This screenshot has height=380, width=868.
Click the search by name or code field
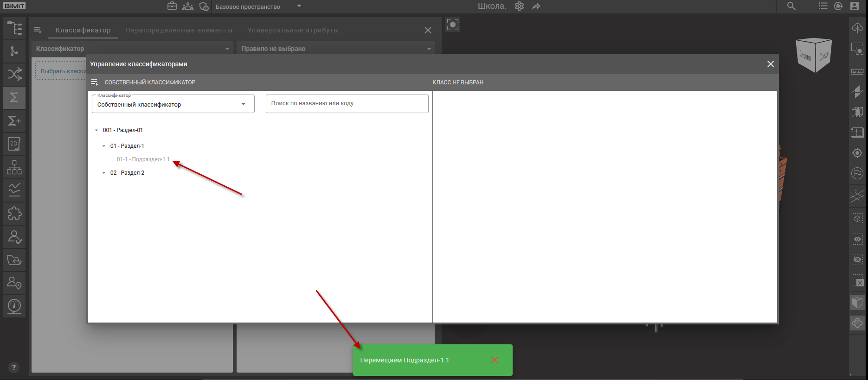(347, 103)
